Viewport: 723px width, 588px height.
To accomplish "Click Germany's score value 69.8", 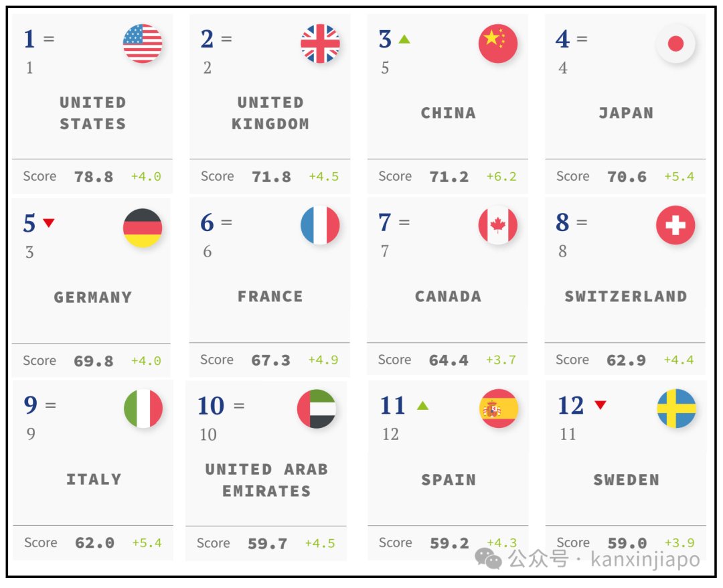I will (94, 361).
